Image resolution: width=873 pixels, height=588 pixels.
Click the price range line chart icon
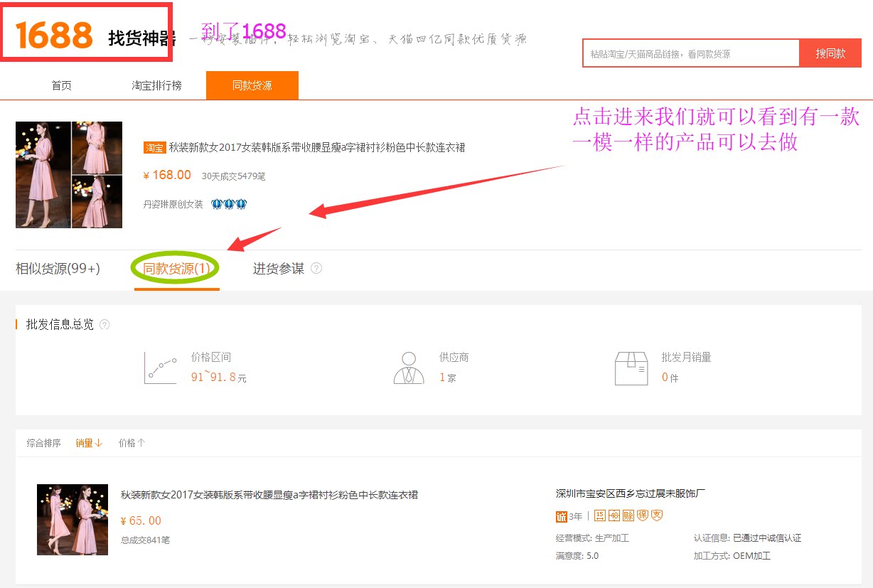tap(160, 368)
